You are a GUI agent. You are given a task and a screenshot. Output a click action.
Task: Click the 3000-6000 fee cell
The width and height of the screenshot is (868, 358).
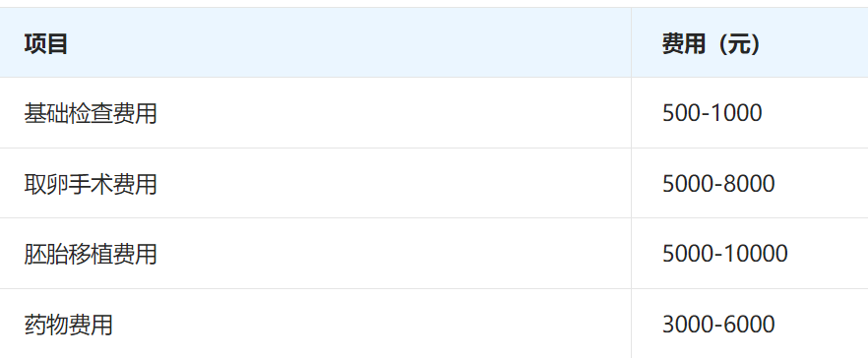click(750, 324)
